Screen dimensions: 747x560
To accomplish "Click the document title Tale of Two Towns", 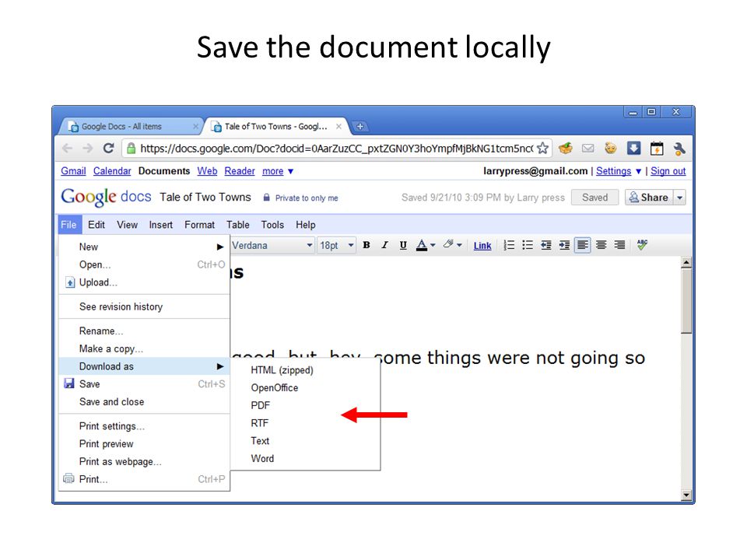I will pos(205,197).
